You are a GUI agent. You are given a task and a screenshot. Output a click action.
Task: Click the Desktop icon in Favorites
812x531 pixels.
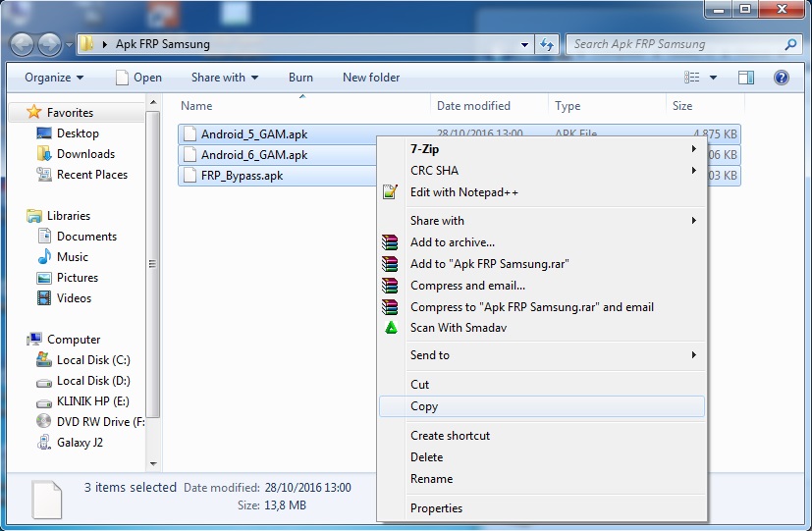tap(44, 133)
